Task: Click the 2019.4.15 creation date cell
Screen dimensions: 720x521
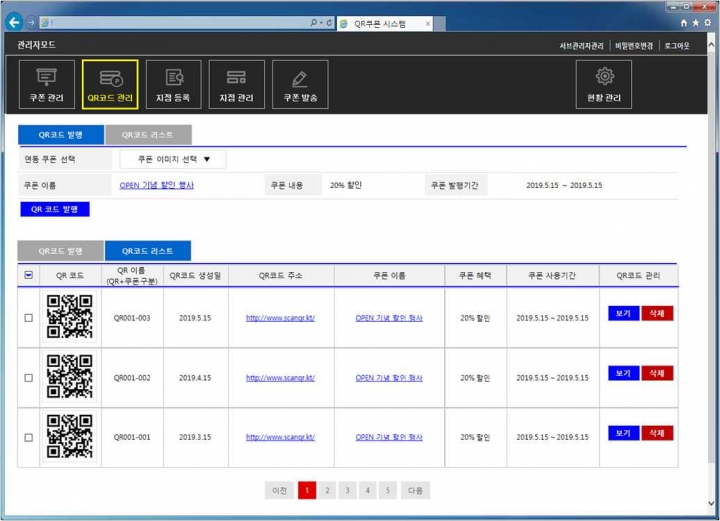Action: pyautogui.click(x=195, y=378)
